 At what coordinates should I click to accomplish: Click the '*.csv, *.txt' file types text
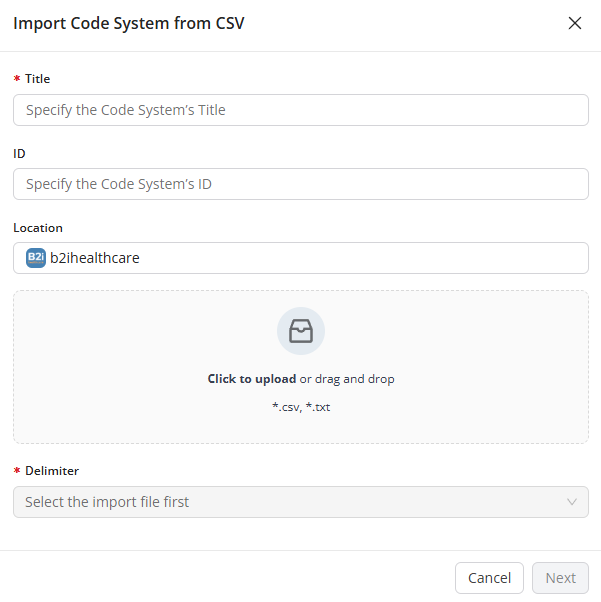[x=301, y=407]
